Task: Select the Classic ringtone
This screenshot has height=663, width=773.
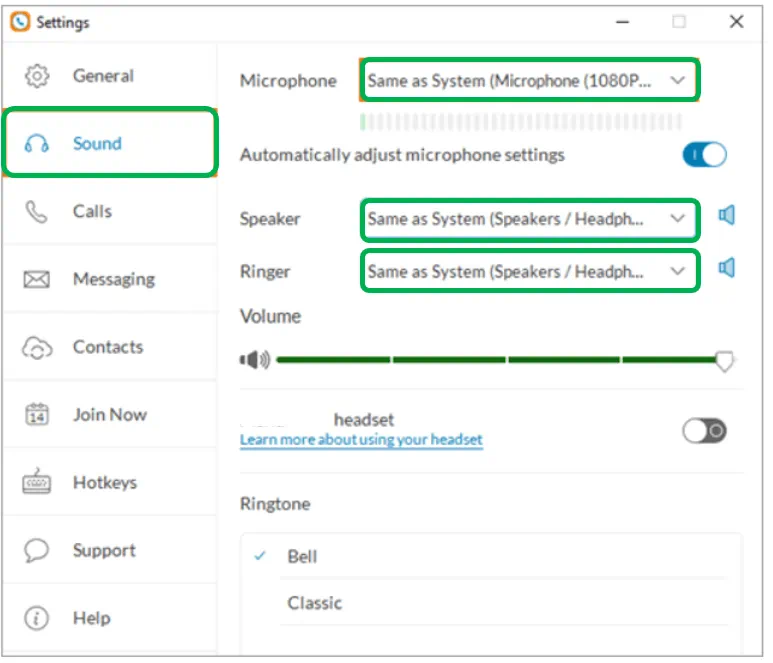Action: pyautogui.click(x=314, y=603)
